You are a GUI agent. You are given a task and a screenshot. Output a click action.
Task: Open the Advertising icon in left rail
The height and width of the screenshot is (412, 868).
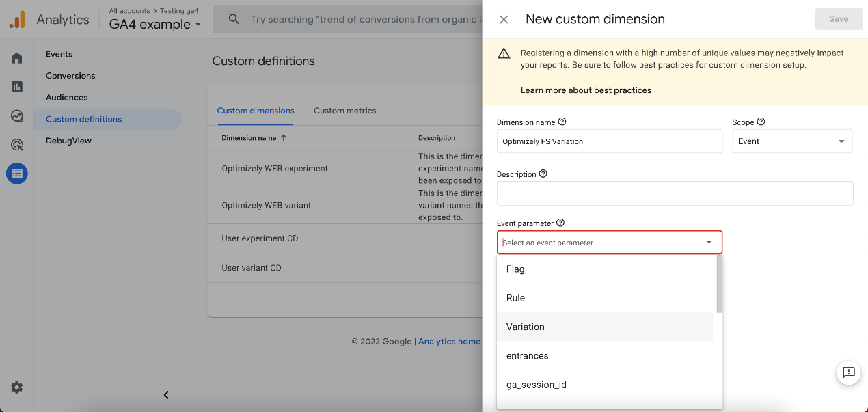point(17,145)
